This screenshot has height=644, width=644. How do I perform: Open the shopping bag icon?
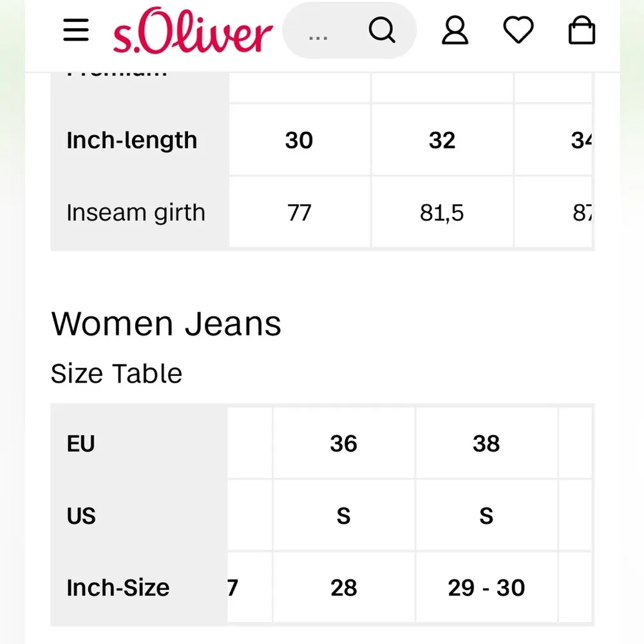(582, 30)
